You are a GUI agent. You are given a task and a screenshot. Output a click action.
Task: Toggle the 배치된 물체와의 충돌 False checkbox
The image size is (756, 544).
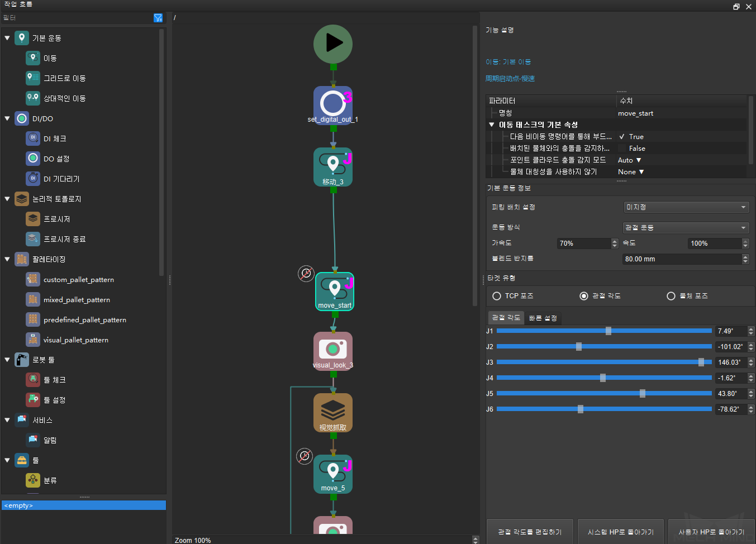pos(622,149)
